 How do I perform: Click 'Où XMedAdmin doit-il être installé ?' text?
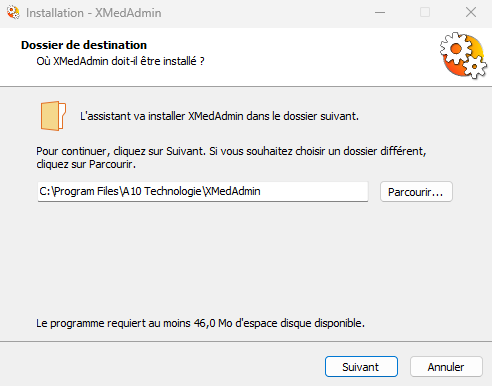120,61
